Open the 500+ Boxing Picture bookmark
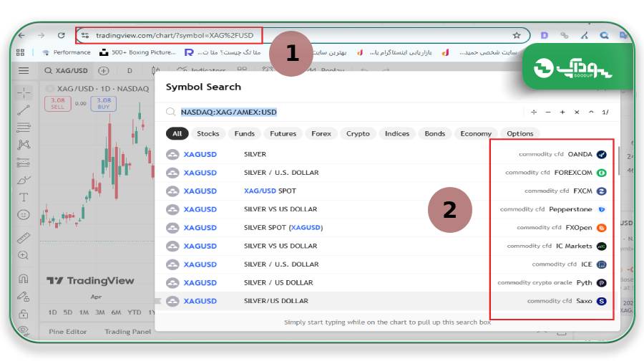Screen dimensions: 644x364 pos(137,52)
